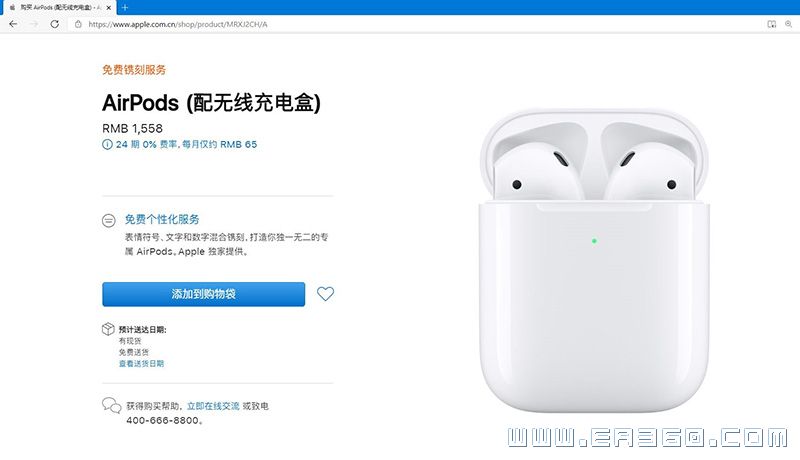Select the AirPods product page tab
800x460 pixels.
59,8
